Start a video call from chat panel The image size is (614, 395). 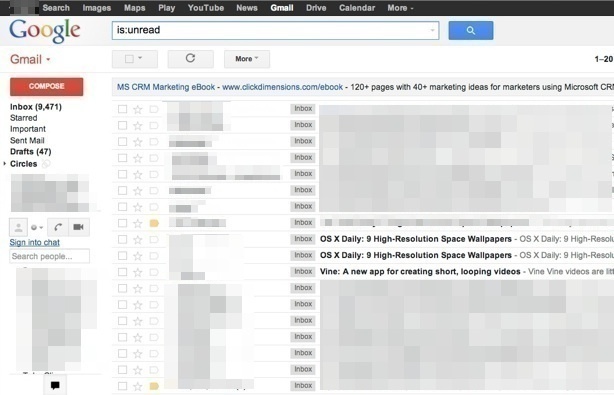point(78,227)
